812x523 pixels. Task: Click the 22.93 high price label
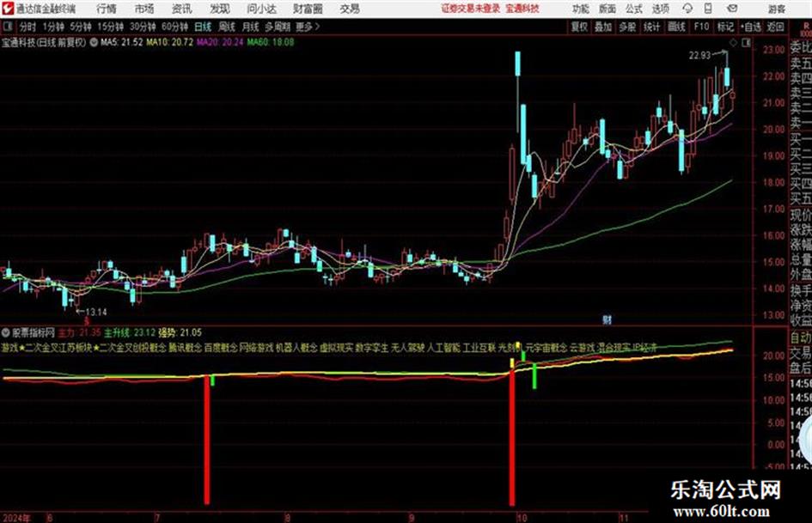coord(699,56)
